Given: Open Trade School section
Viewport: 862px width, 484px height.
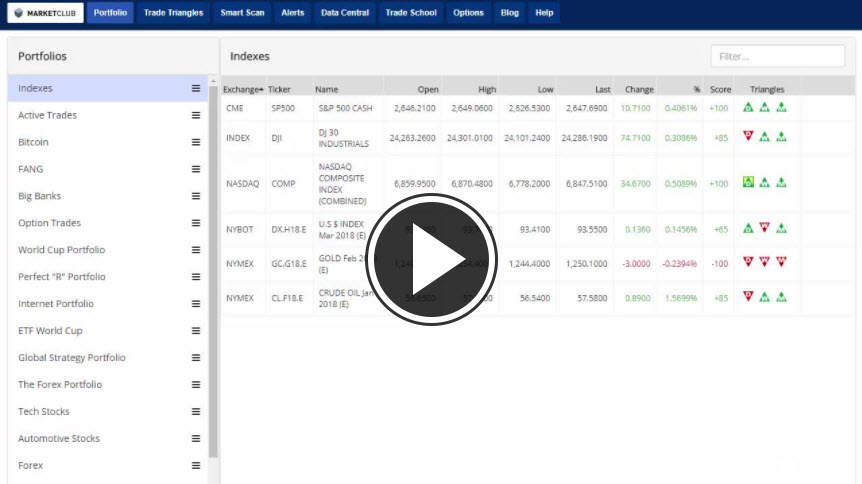Looking at the screenshot, I should click(411, 13).
